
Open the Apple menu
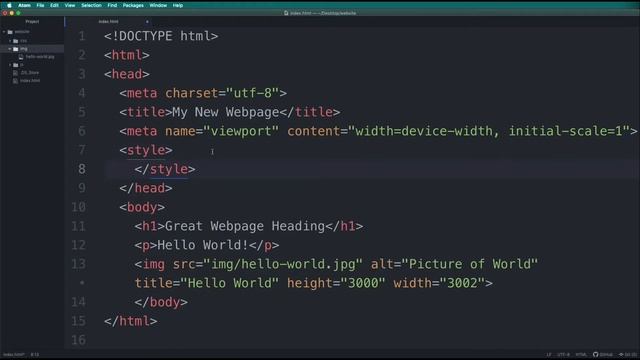(x=9, y=5)
